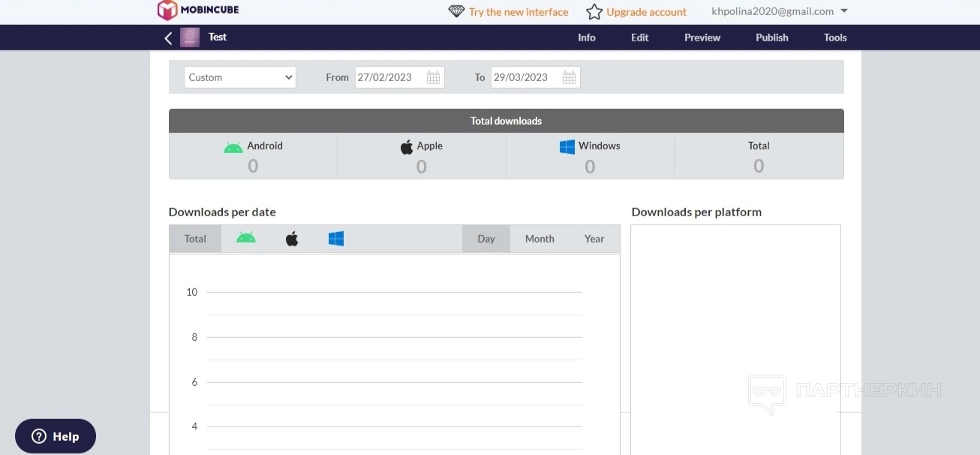The image size is (980, 455).
Task: Open the Tools menu
Action: 835,38
